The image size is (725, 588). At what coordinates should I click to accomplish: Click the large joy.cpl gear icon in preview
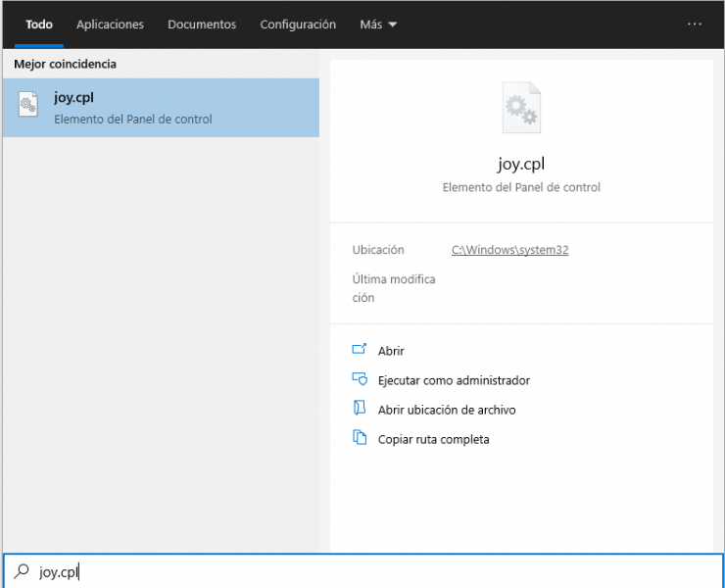pyautogui.click(x=520, y=108)
